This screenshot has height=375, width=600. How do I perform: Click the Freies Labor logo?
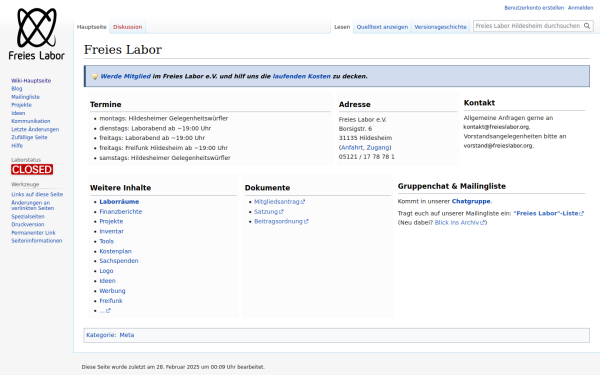point(36,34)
